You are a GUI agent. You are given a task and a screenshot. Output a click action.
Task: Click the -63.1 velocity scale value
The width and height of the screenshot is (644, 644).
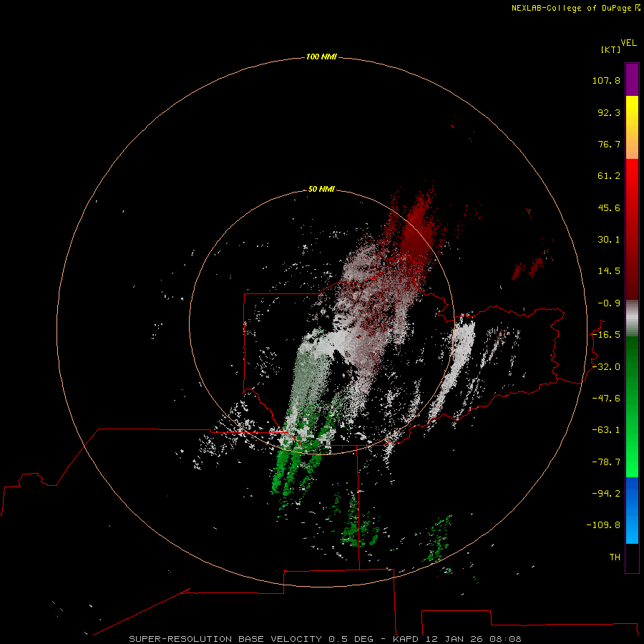coord(606,430)
